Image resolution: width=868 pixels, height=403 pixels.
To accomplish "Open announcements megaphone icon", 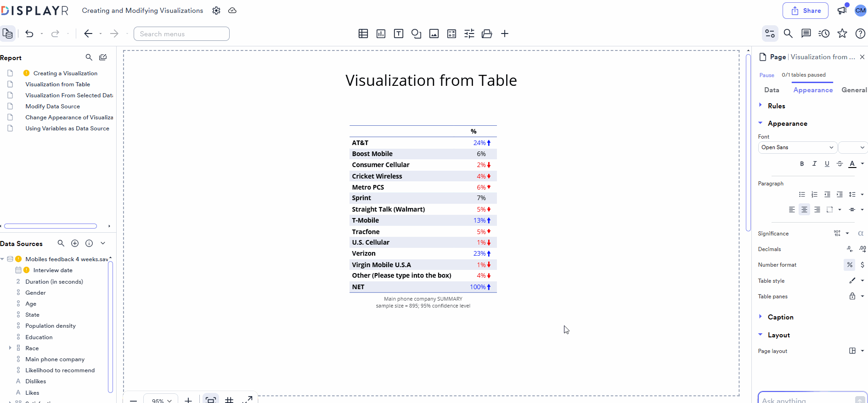I will tap(842, 10).
